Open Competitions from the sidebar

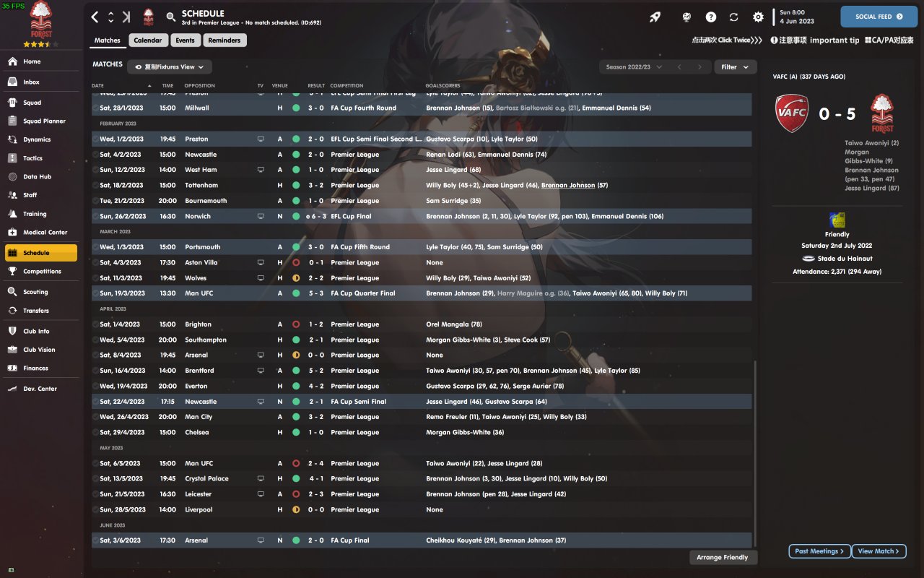click(40, 272)
